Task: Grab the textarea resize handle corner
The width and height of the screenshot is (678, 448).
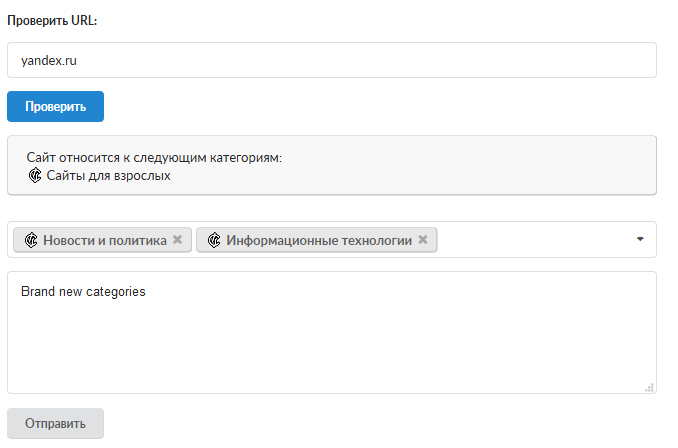Action: 649,387
